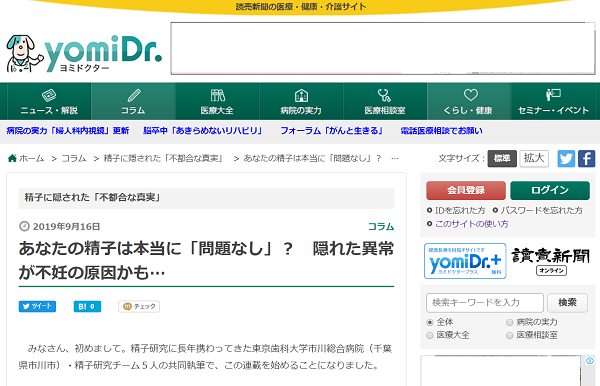Image resolution: width=600 pixels, height=386 pixels.
Task: Click the AdChoices info icon
Action: (x=590, y=361)
